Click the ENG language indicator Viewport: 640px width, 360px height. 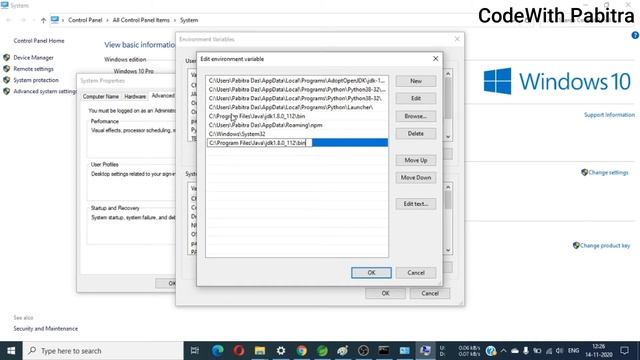click(573, 351)
